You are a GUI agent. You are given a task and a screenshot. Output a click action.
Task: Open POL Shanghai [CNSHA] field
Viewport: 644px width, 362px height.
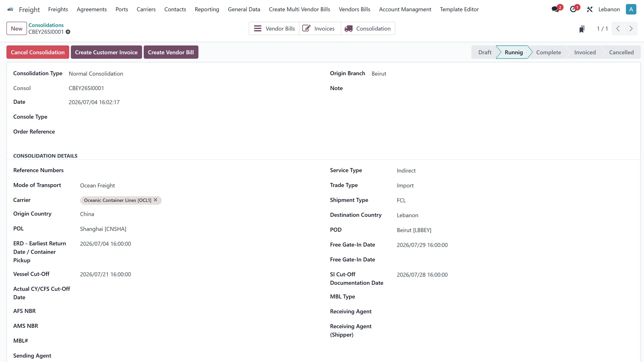point(103,229)
